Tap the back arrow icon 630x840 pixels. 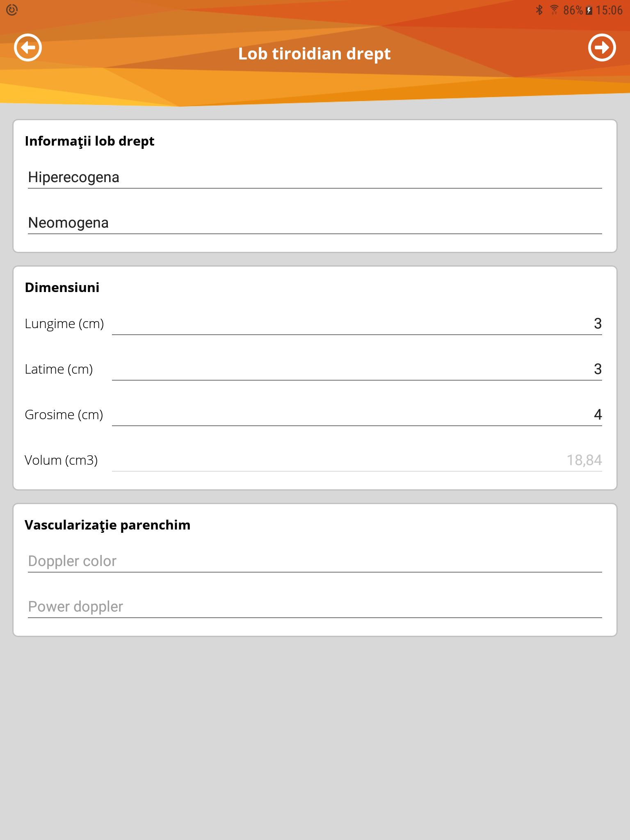[28, 48]
